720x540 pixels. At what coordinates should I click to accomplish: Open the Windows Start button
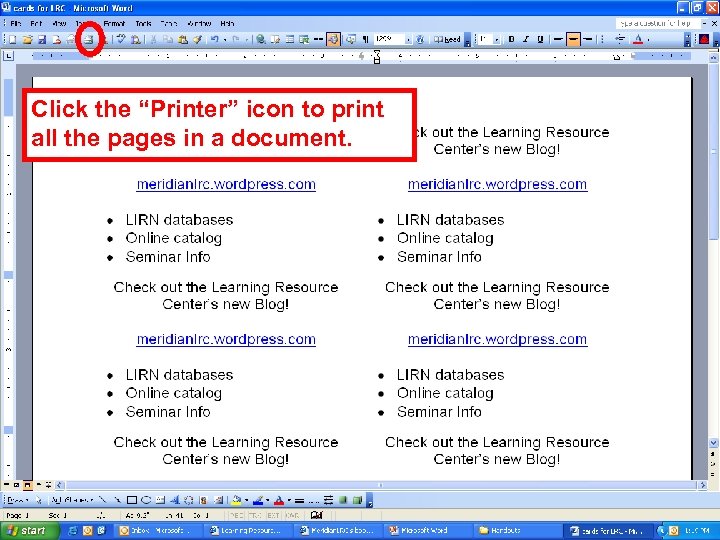[29, 531]
